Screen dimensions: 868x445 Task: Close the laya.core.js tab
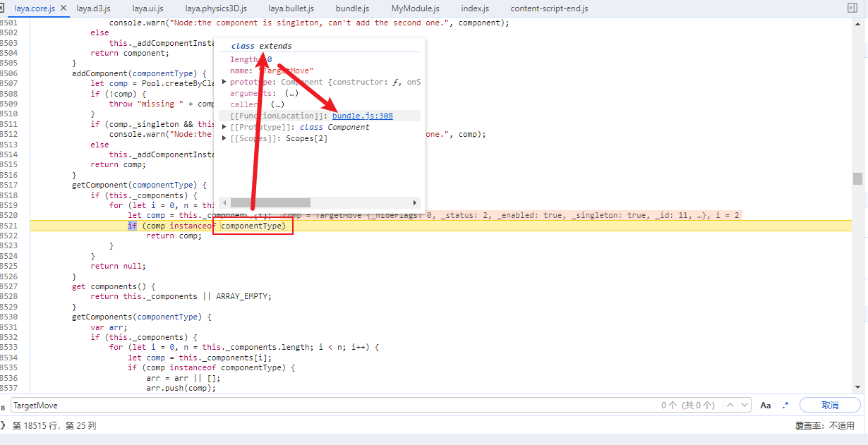click(x=64, y=8)
